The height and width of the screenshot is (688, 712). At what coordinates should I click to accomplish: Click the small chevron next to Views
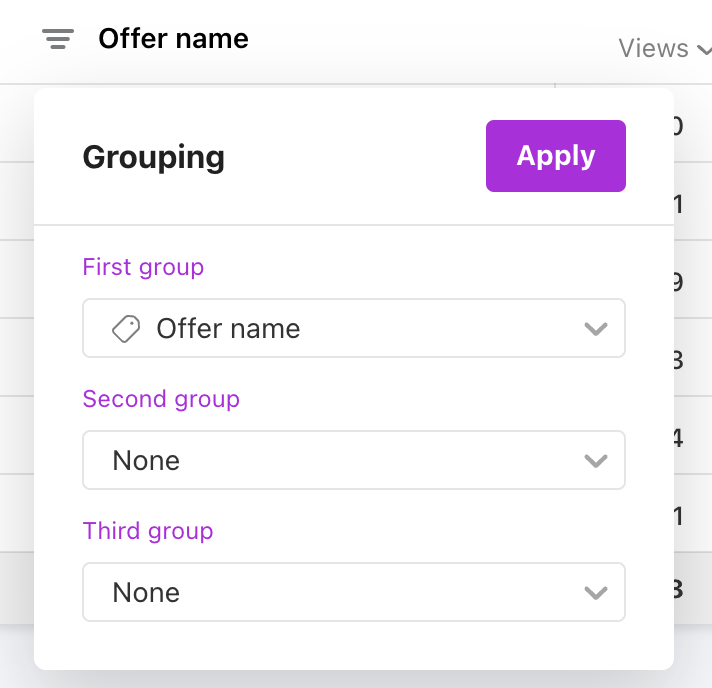(x=704, y=49)
